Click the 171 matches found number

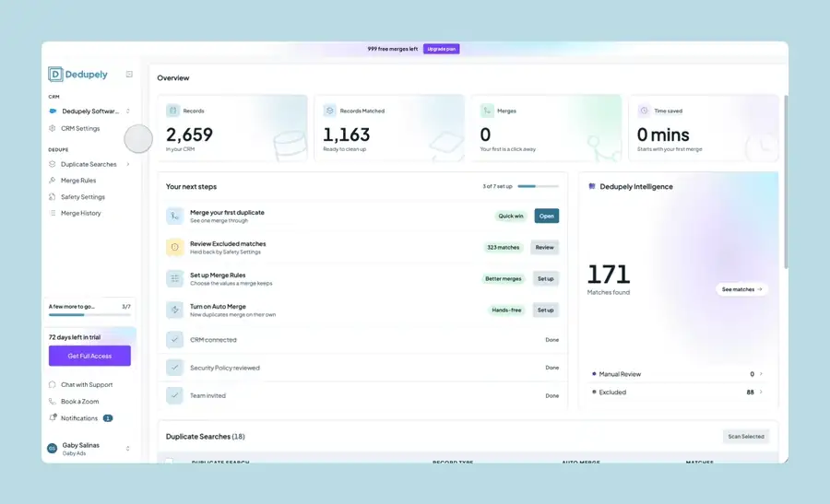click(609, 274)
